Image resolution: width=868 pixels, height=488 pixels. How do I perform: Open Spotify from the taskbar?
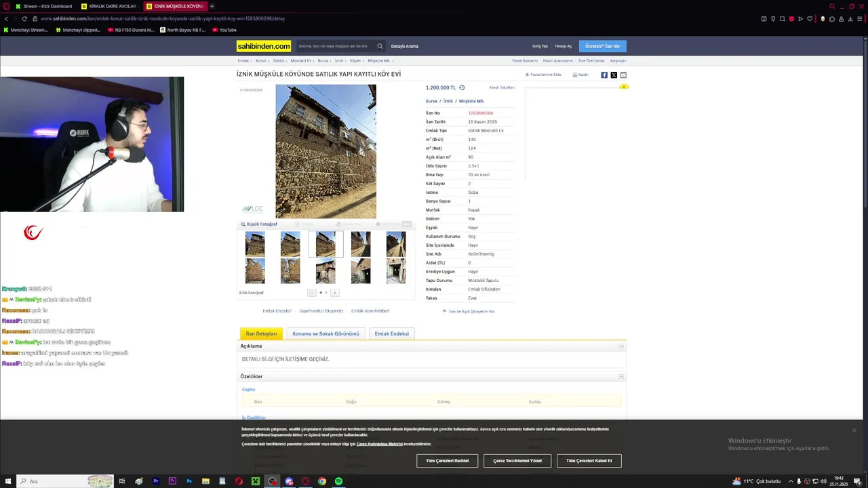pos(338,481)
